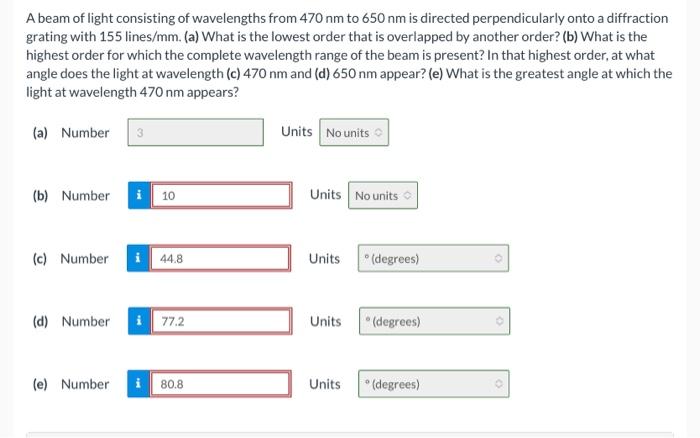Click the dropdown arrow on part (e) units
The width and height of the screenshot is (700, 438).
(499, 384)
